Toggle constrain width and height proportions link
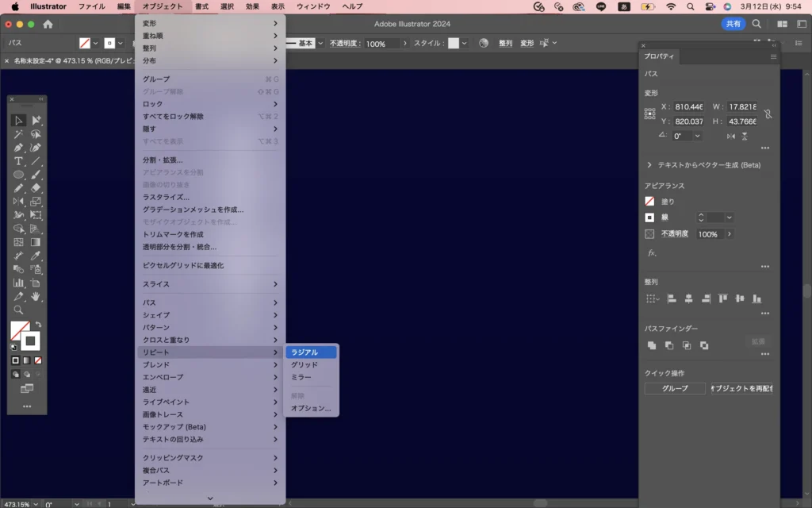Viewport: 812px width, 508px height. coord(768,114)
